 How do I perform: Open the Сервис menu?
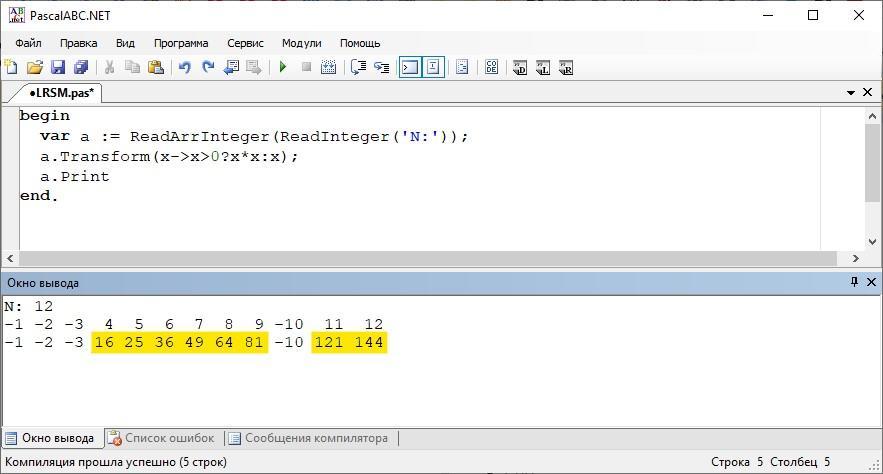pyautogui.click(x=245, y=43)
